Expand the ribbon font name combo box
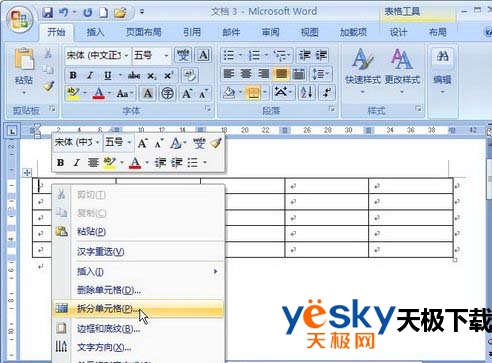Image resolution: width=492 pixels, height=363 pixels. 126,56
